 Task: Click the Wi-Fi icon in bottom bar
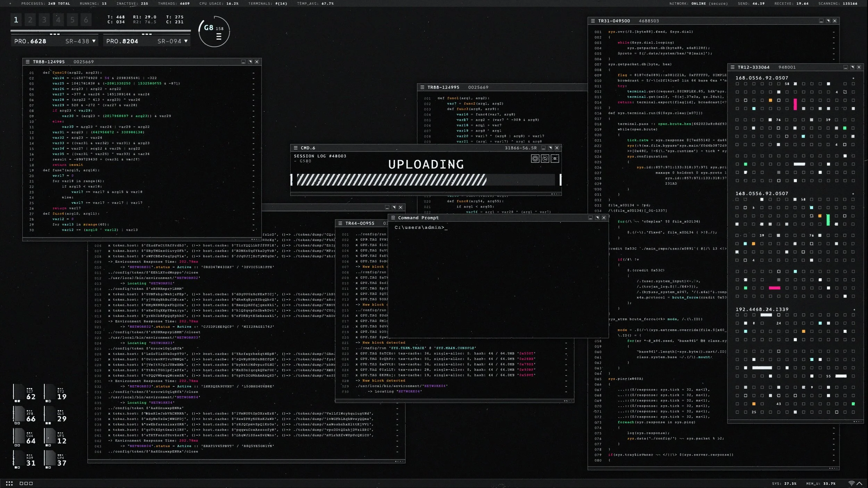click(x=851, y=483)
